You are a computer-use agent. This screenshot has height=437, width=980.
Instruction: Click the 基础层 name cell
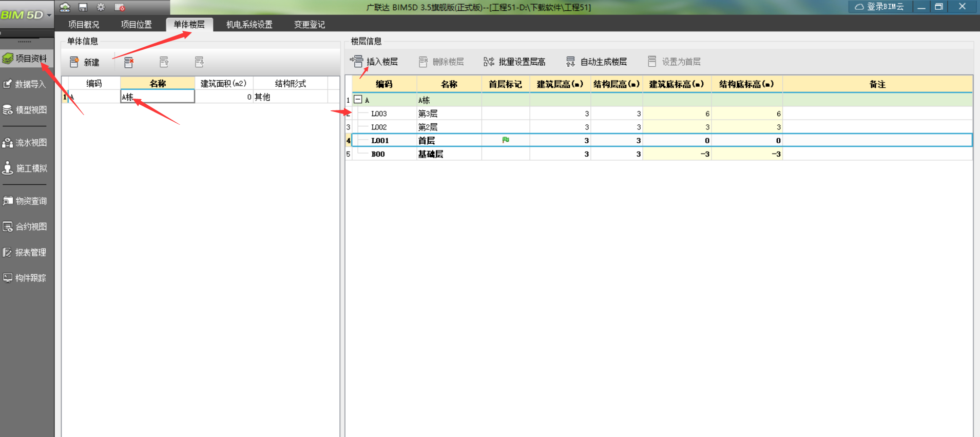449,154
